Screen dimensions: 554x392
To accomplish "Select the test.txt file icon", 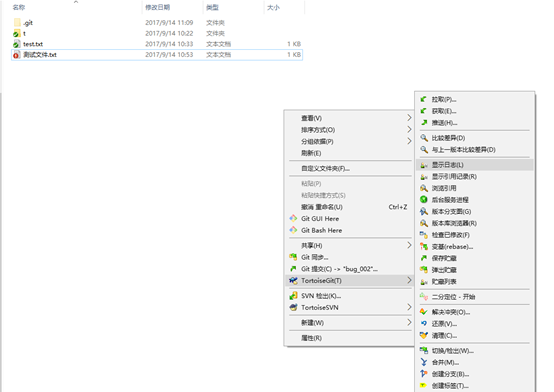I will 17,44.
